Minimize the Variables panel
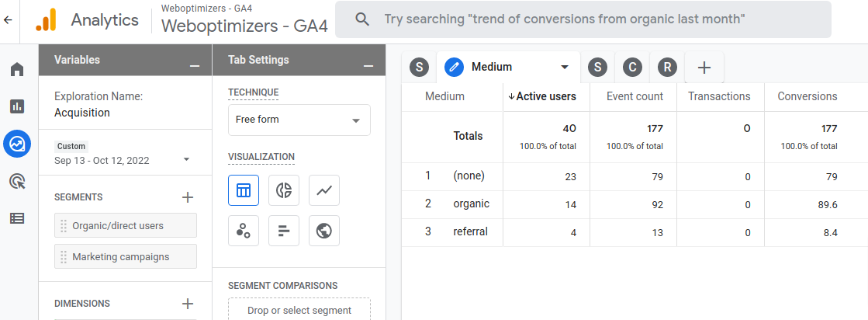 click(x=195, y=62)
